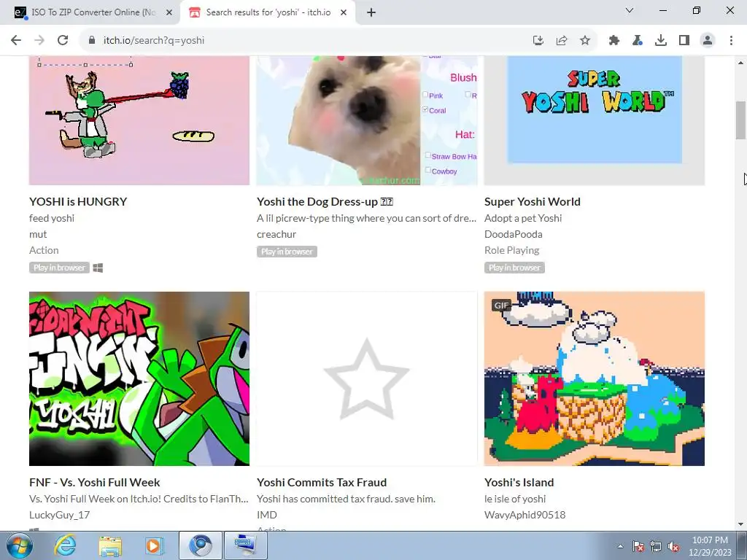The image size is (747, 560).
Task: Expand the tab search chevron
Action: [630, 10]
